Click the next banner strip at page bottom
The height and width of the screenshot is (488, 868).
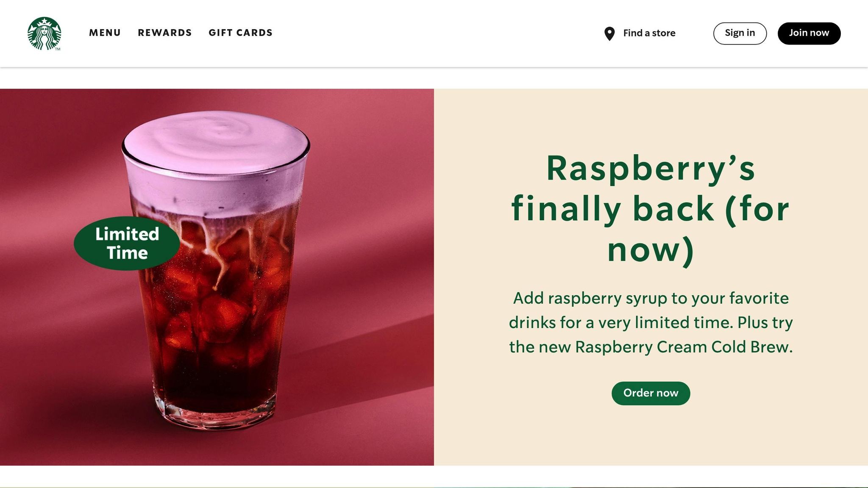[x=434, y=487]
